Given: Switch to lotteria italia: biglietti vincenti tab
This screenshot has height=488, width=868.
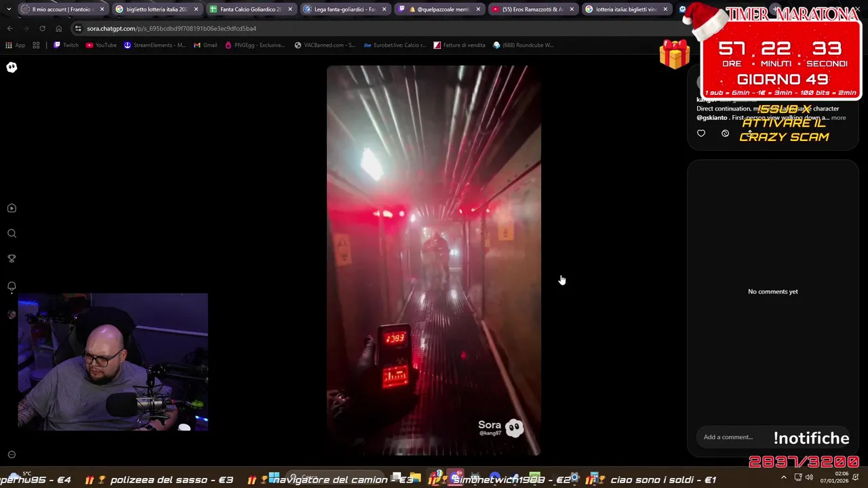Looking at the screenshot, I should 626,9.
